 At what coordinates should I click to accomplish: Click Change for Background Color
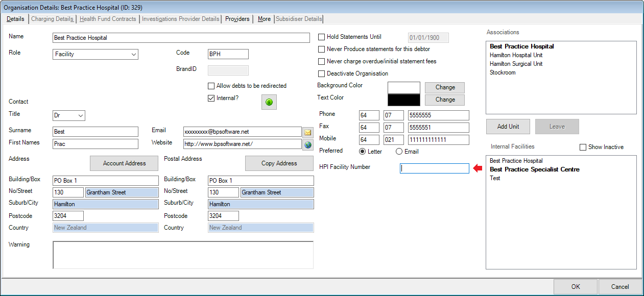(445, 88)
